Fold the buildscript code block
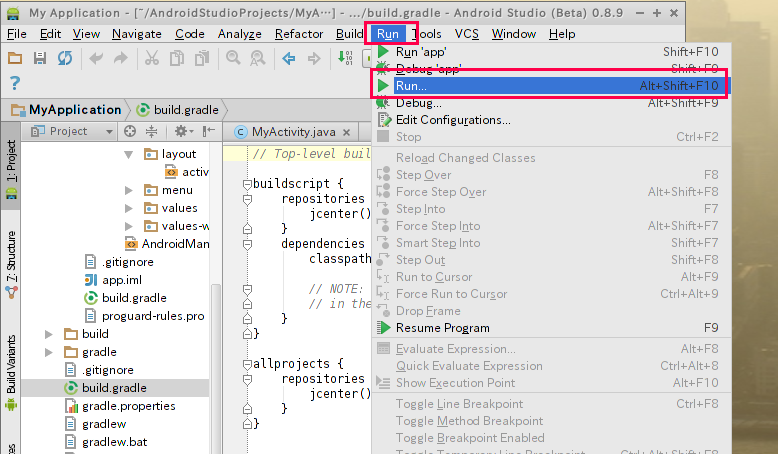 (x=247, y=184)
